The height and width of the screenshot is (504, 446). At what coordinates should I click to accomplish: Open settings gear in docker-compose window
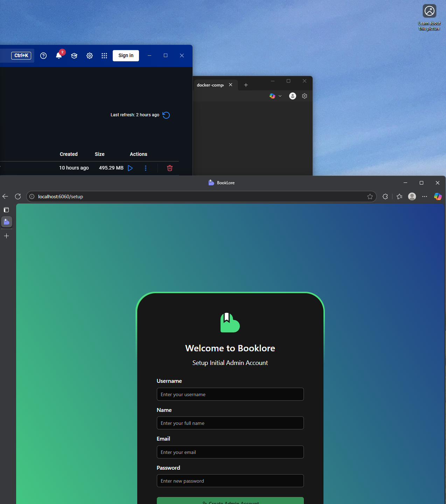[x=305, y=96]
